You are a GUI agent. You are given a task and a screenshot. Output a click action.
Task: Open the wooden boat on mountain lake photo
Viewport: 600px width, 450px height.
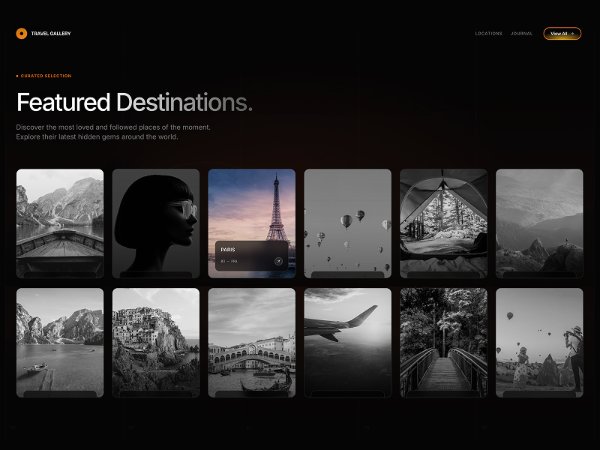[x=60, y=223]
